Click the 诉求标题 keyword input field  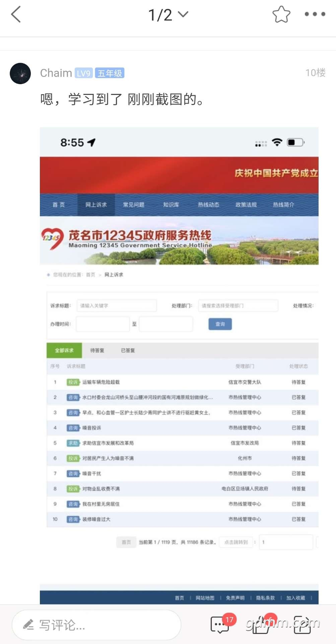[x=116, y=306]
